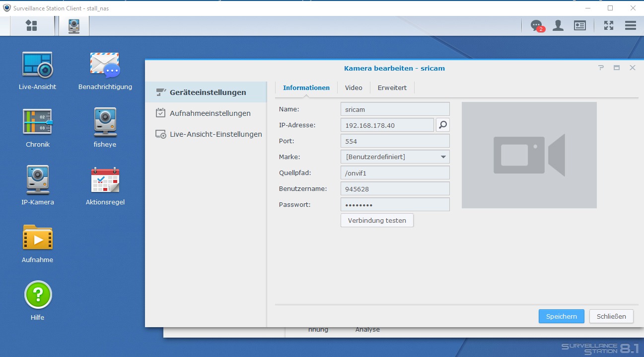644x357 pixels.
Task: Click the Surveillance Station title bar icon
Action: point(7,8)
